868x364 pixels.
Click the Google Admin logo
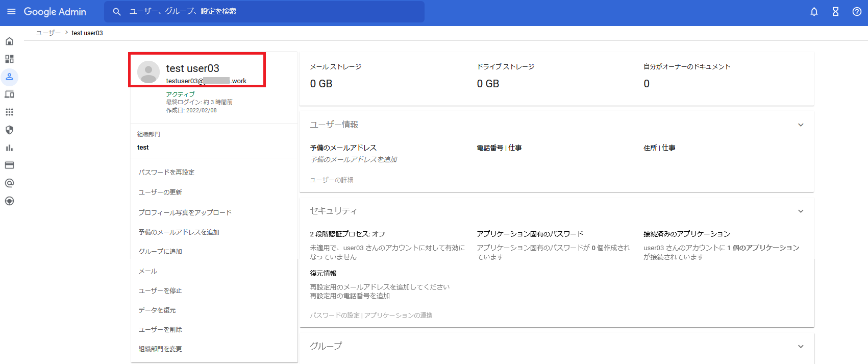pos(55,12)
